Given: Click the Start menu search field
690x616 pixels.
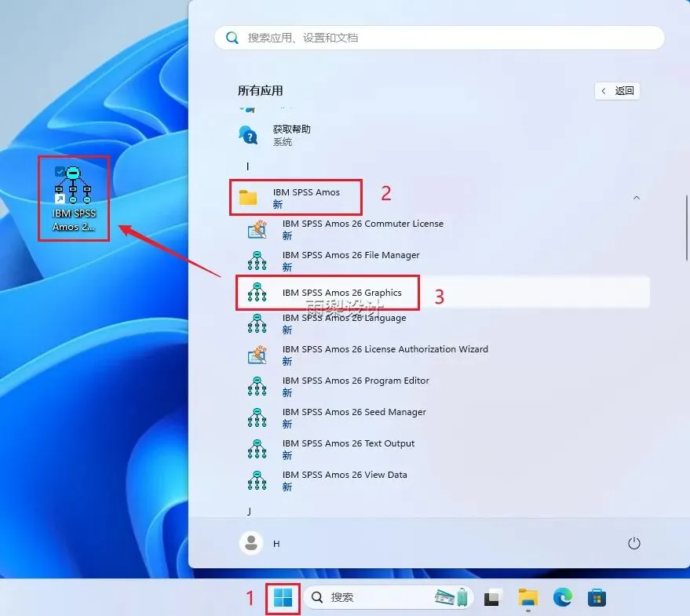Looking at the screenshot, I should click(x=439, y=38).
